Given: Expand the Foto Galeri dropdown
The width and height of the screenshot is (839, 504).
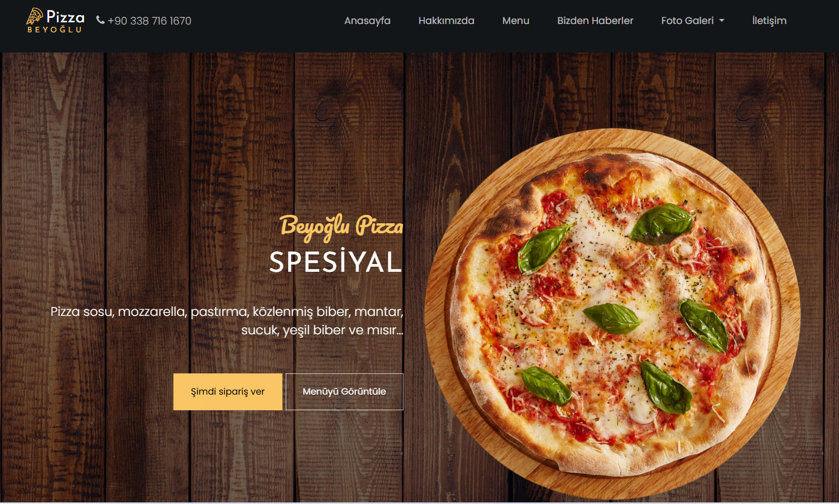Looking at the screenshot, I should tap(693, 21).
